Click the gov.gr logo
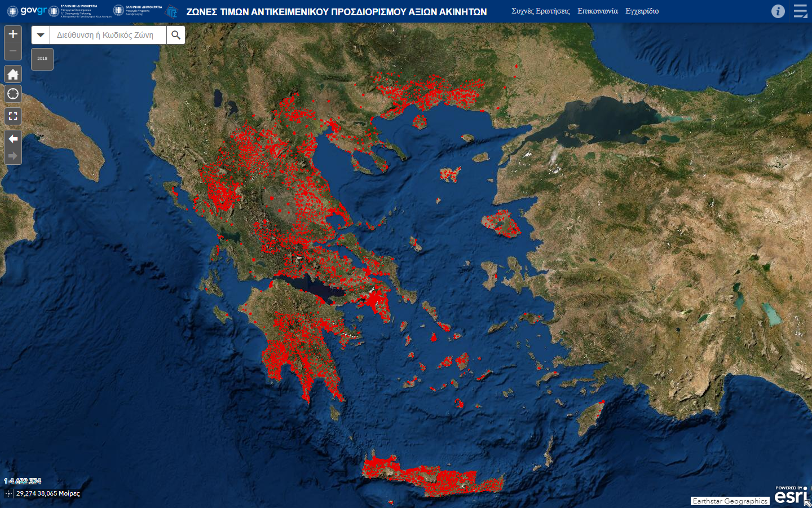Image resolution: width=812 pixels, height=508 pixels. click(27, 11)
